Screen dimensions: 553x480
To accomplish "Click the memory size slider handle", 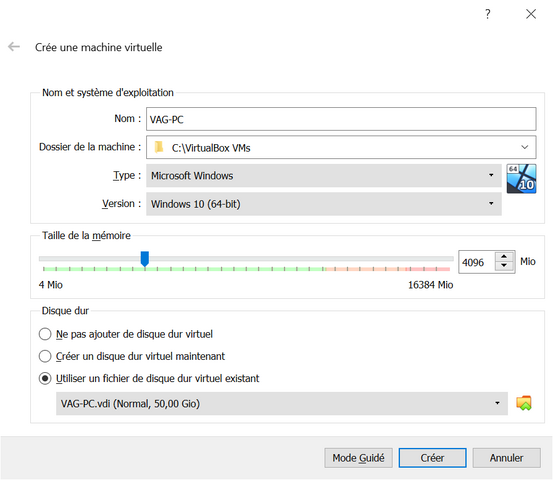I will tap(145, 259).
